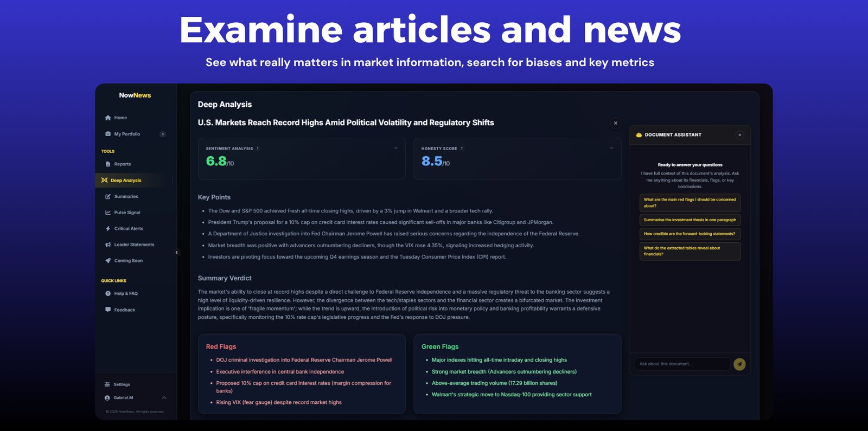Click red flag 'DOJ criminal investigation' line

[304, 360]
